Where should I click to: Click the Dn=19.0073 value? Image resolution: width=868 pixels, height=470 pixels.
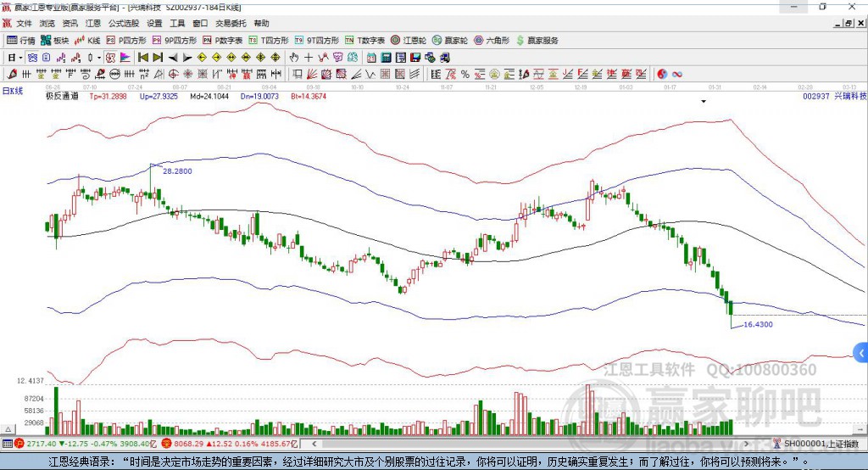coord(259,96)
